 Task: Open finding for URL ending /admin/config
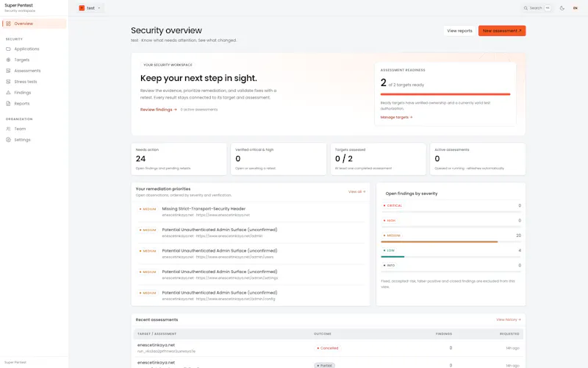251,296
